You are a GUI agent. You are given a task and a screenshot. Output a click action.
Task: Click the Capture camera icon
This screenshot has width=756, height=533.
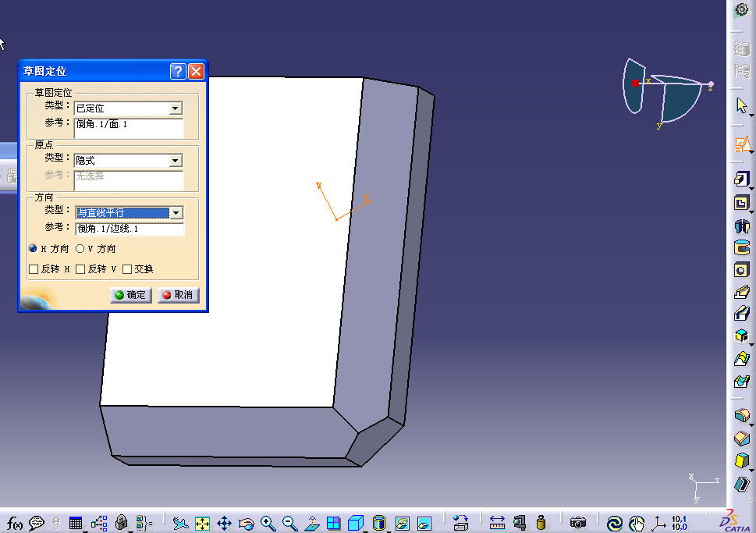577,523
